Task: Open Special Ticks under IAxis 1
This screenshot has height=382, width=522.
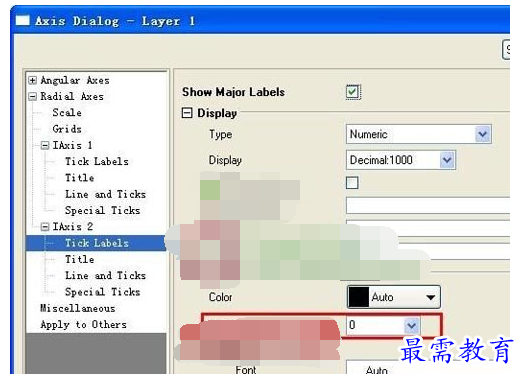Action: [102, 210]
